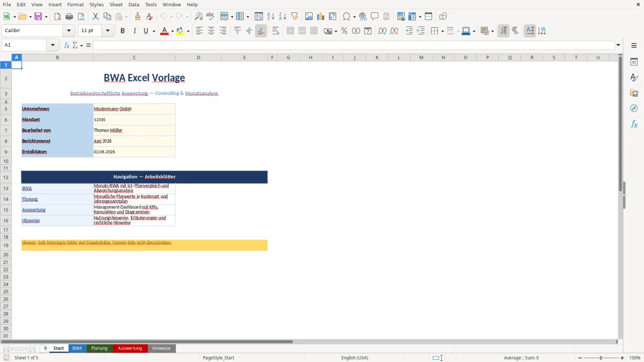Activate Clone Formatting paintbrush
Screen dimensions: 644x362
pyautogui.click(x=138, y=17)
